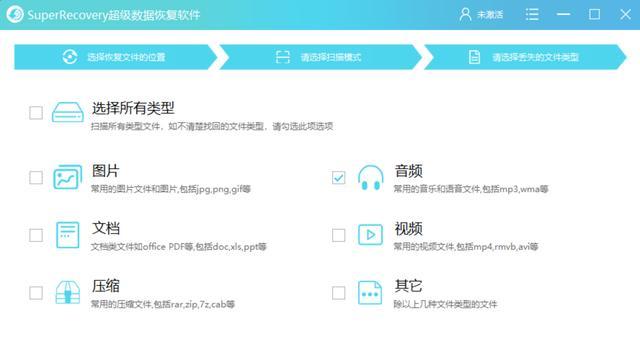640x360 pixels.
Task: Tick the 图片 checkbox
Action: tap(36, 178)
